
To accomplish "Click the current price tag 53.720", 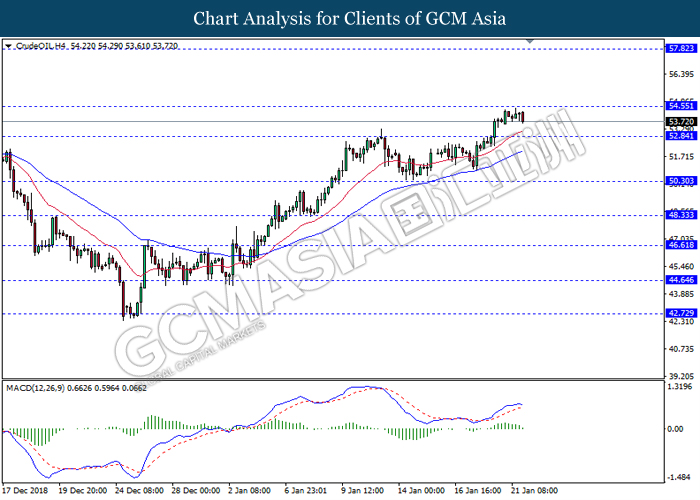I will (681, 121).
